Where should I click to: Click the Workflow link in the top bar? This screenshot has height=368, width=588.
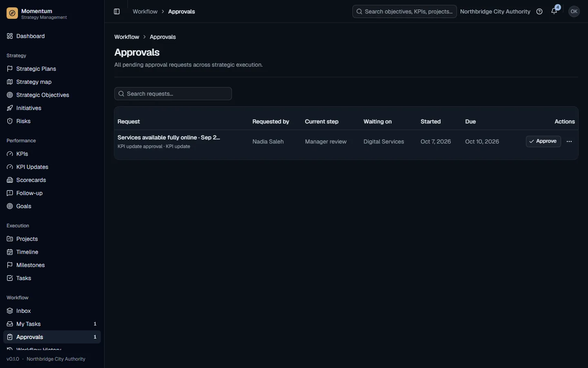point(145,11)
